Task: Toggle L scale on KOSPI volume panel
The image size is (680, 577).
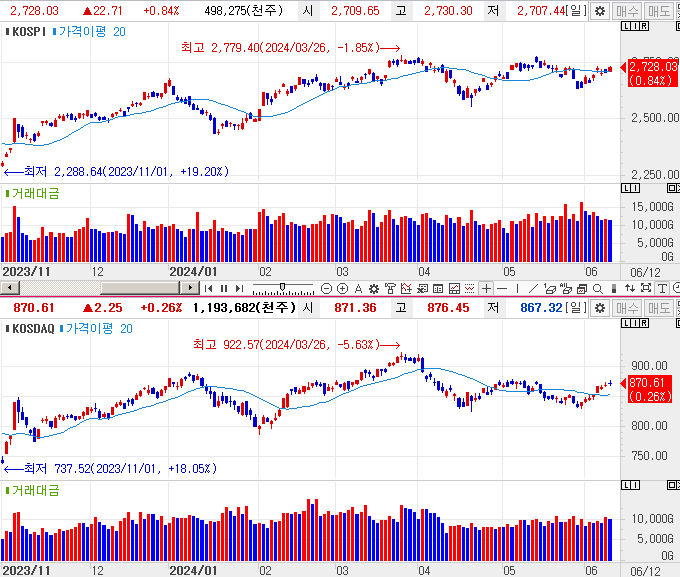Action: (626, 188)
